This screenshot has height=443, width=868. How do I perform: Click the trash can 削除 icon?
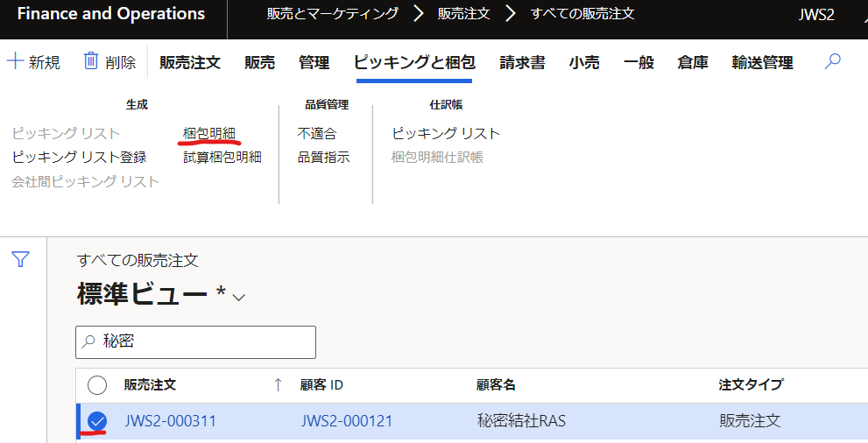(x=91, y=60)
